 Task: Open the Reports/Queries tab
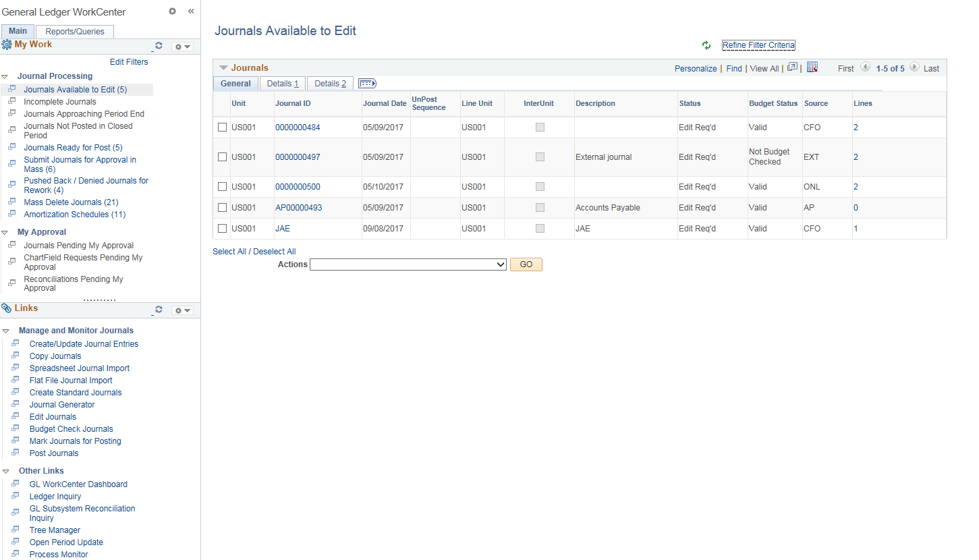(x=74, y=31)
